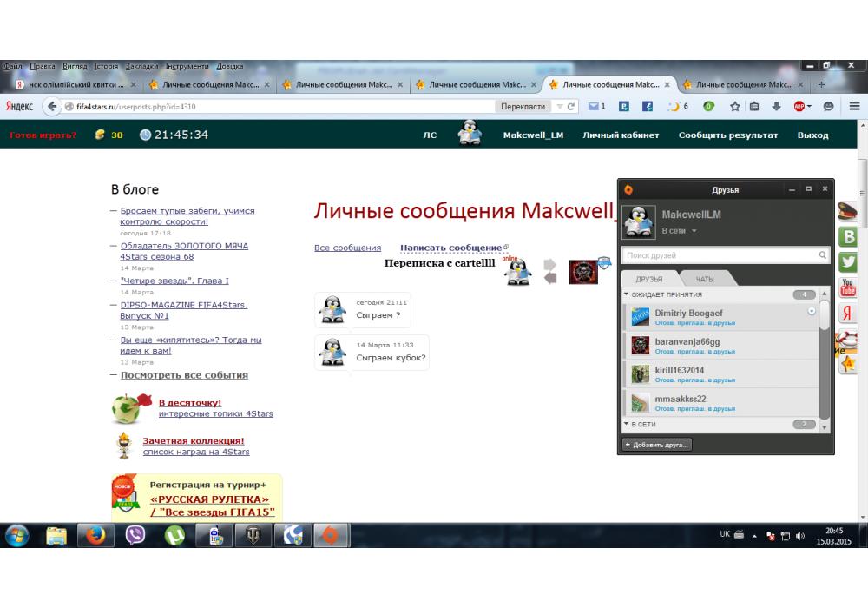Reload the page with the refresh arrow
868x608 pixels.
coord(571,106)
